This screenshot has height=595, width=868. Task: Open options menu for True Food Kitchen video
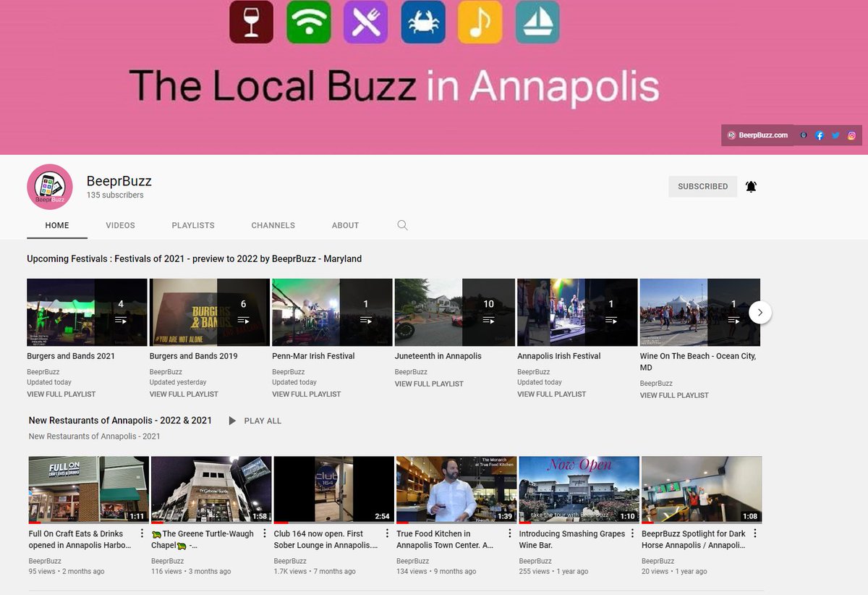[509, 534]
